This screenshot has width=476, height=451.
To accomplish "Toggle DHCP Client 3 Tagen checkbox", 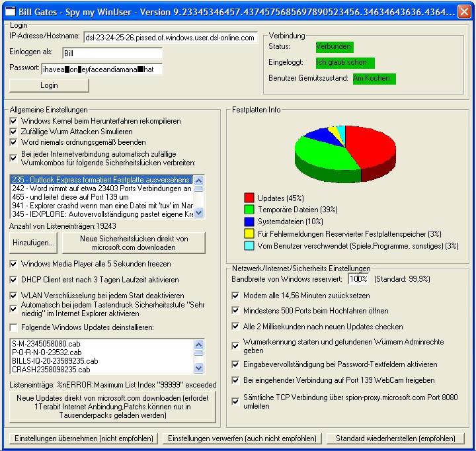I will coord(13,280).
